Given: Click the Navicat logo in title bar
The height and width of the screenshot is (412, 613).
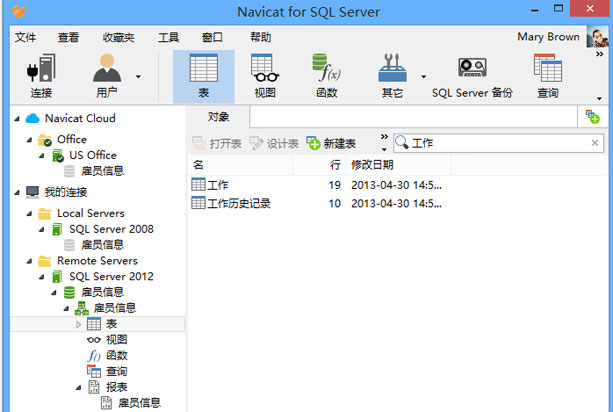Looking at the screenshot, I should click(x=18, y=11).
